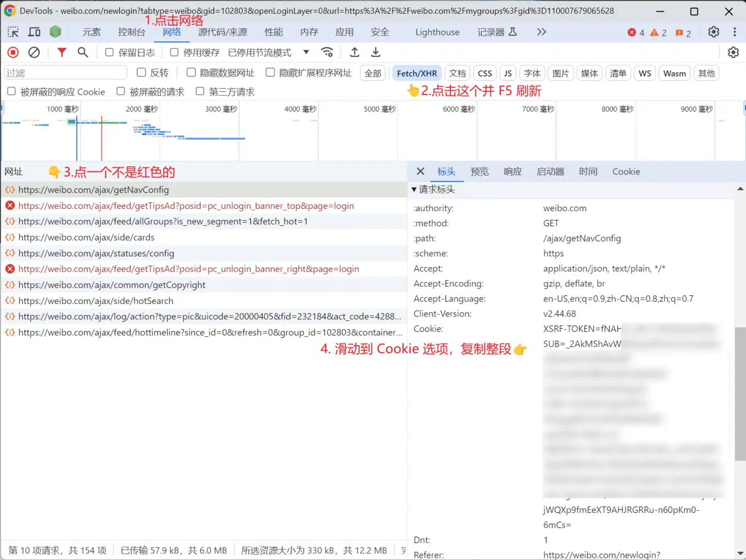746x560 pixels.
Task: Click the red error icon for pc_unlogin_banner_top request
Action: coord(10,206)
